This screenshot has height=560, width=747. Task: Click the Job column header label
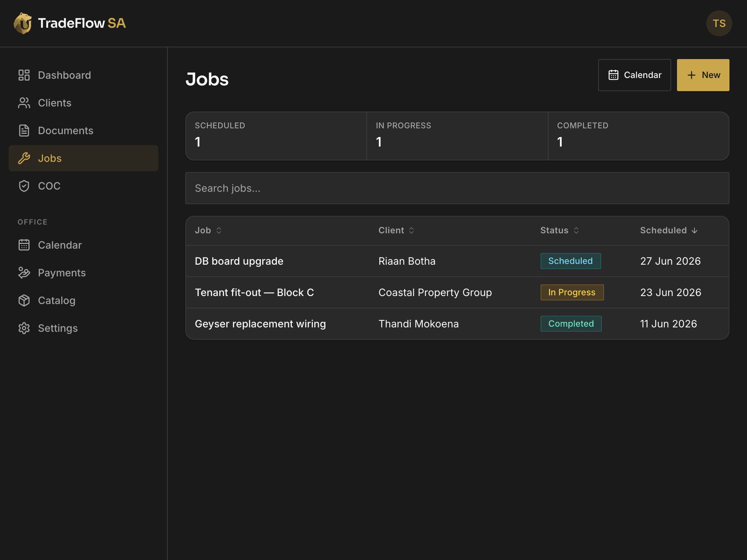(x=203, y=230)
